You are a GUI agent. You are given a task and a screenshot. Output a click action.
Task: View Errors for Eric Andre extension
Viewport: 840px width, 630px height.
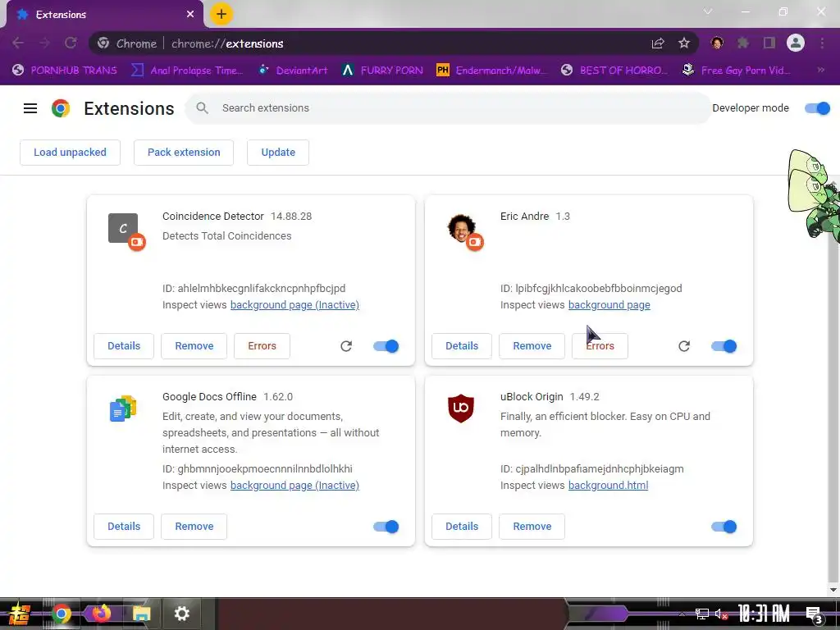point(600,346)
